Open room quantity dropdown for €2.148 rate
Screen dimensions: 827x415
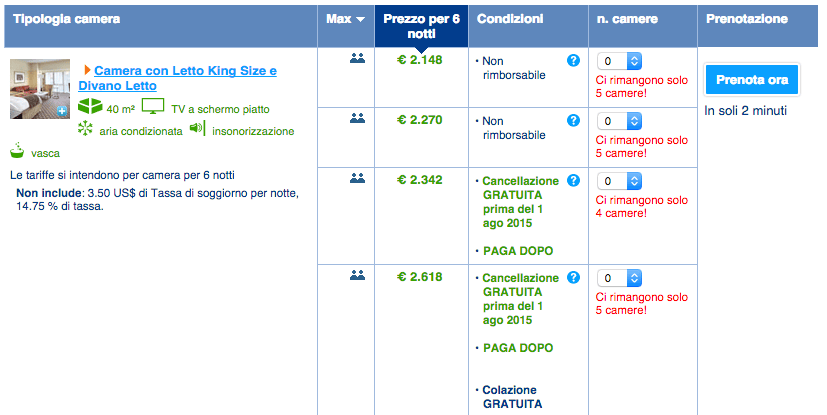pos(619,60)
